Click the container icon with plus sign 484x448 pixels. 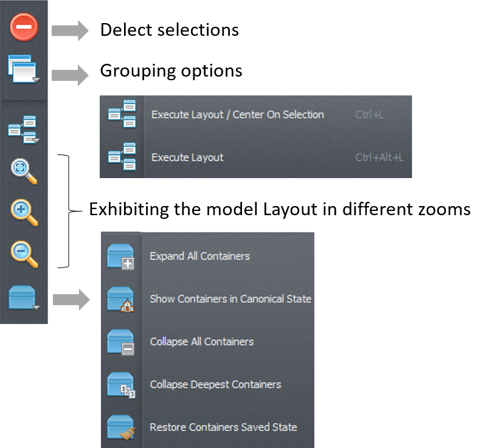[x=120, y=257]
